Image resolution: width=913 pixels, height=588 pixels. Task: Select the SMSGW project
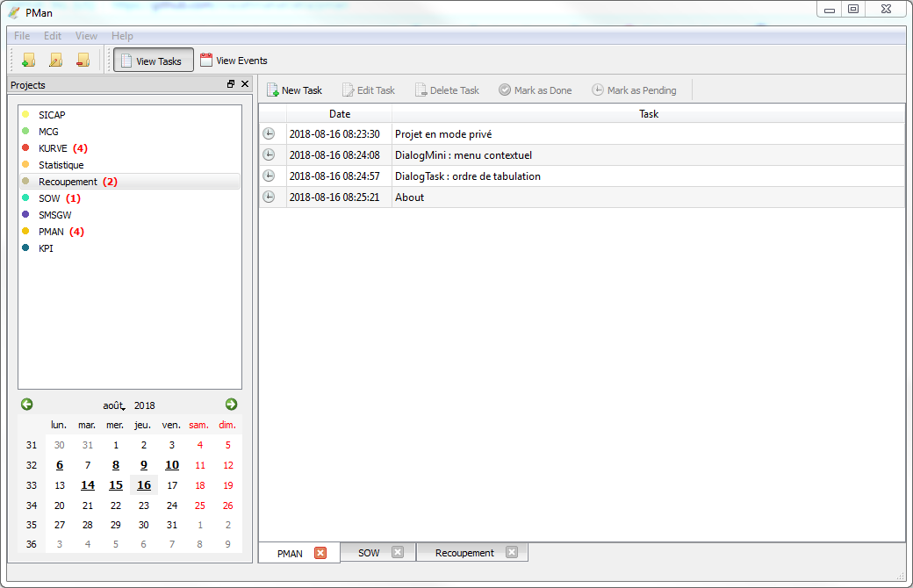click(130, 215)
